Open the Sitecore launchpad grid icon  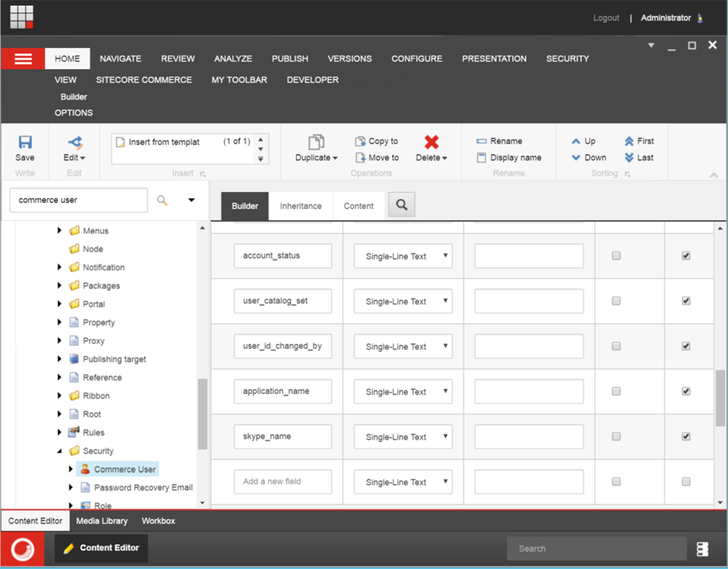tap(21, 17)
